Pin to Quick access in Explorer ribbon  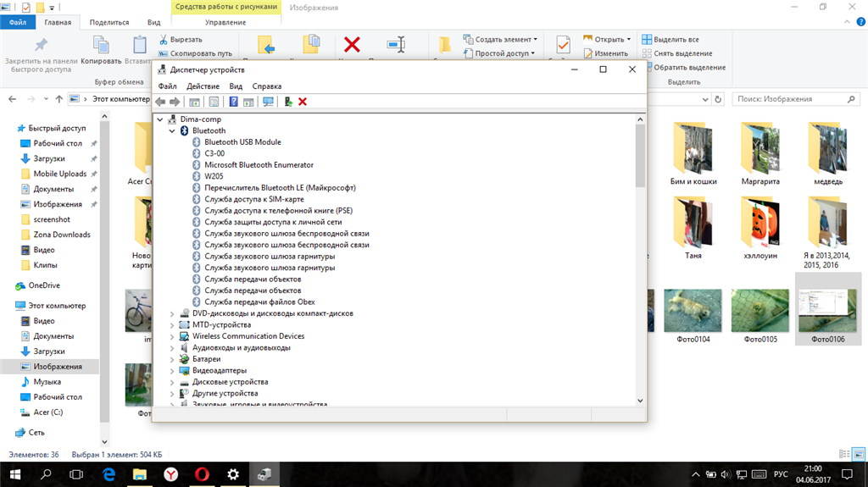click(x=41, y=54)
